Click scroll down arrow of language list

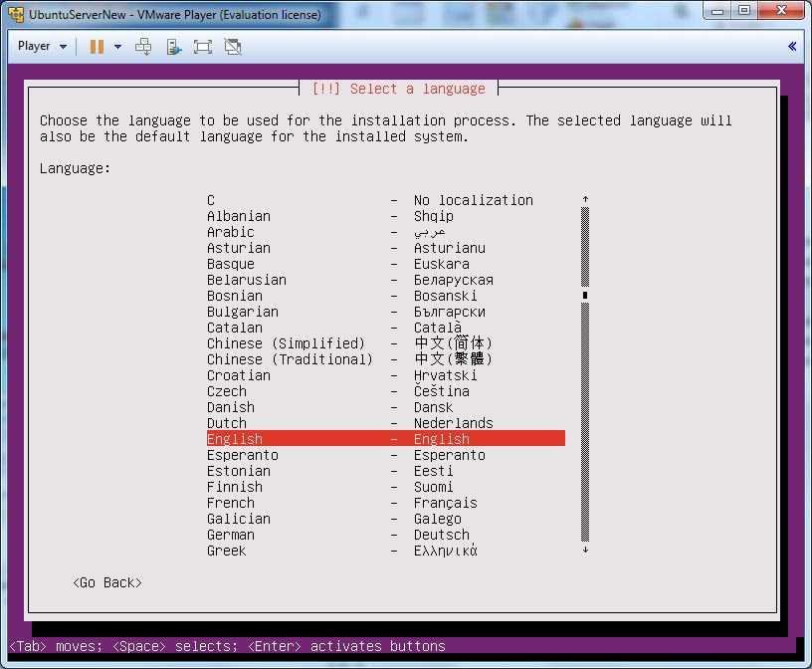(585, 550)
